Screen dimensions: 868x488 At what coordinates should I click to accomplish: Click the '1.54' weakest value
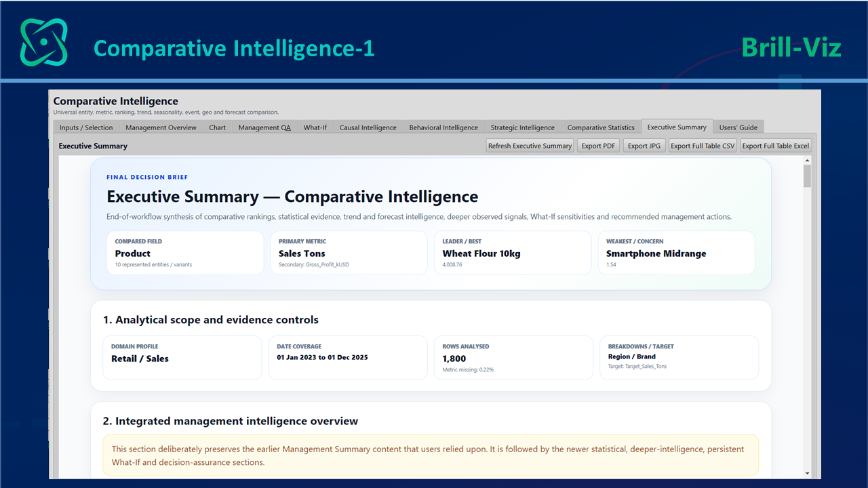(611, 264)
